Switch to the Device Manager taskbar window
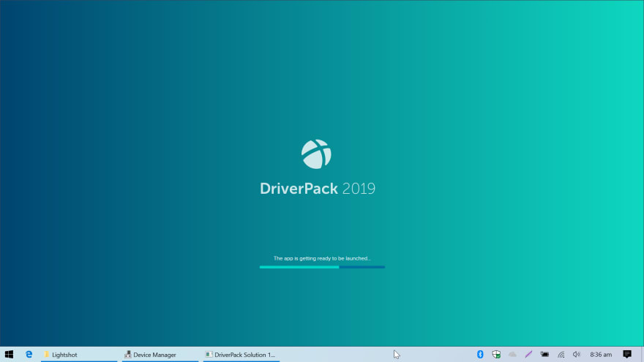The height and width of the screenshot is (362, 644). (x=160, y=354)
